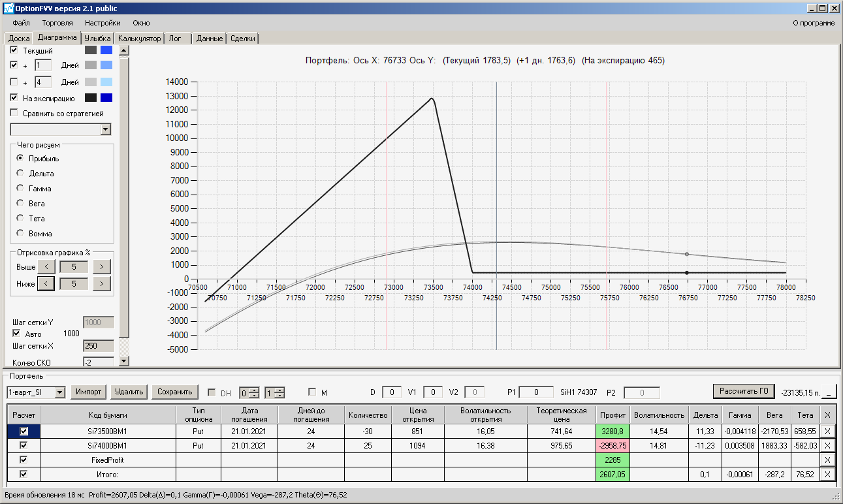Switch to the Данные tab

coord(210,39)
